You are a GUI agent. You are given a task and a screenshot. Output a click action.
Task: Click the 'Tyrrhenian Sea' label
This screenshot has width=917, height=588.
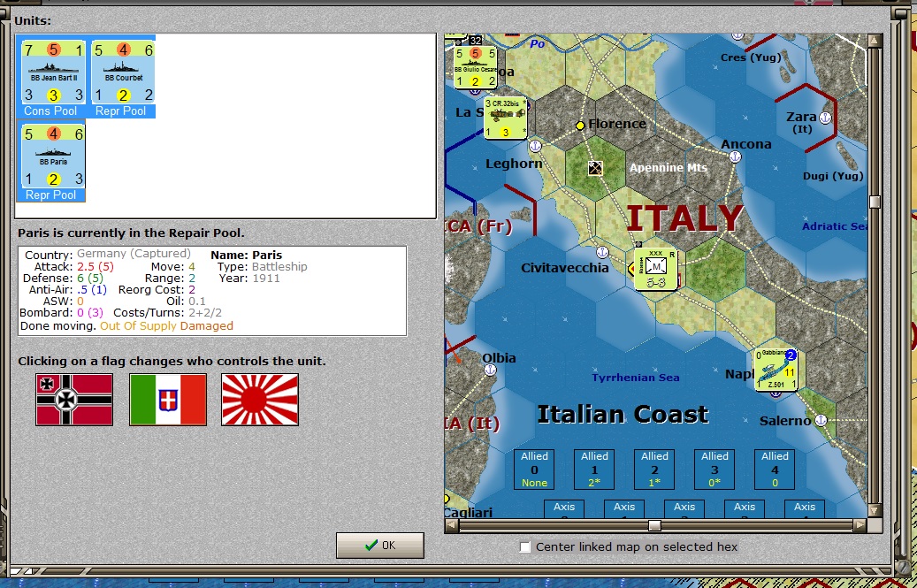click(636, 378)
